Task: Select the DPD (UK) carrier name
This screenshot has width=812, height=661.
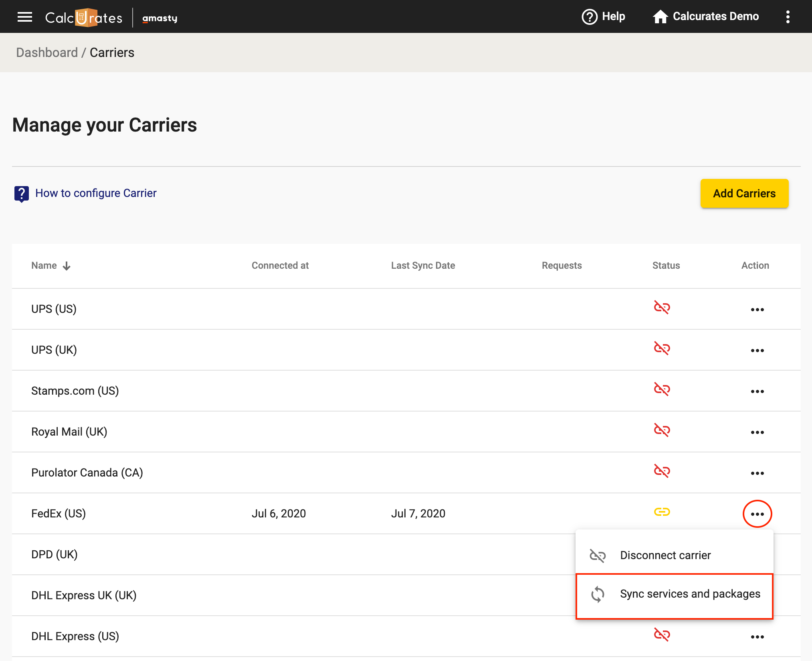Action: [55, 555]
